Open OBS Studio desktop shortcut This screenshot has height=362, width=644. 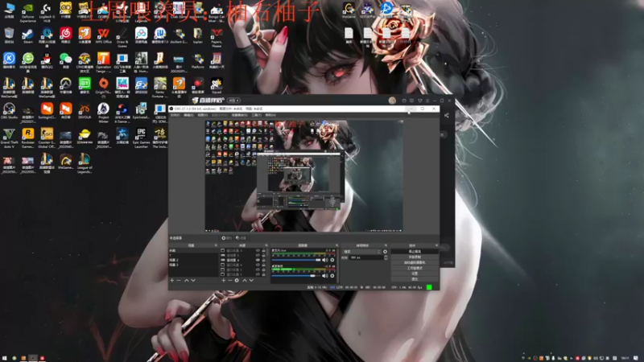click(x=9, y=111)
